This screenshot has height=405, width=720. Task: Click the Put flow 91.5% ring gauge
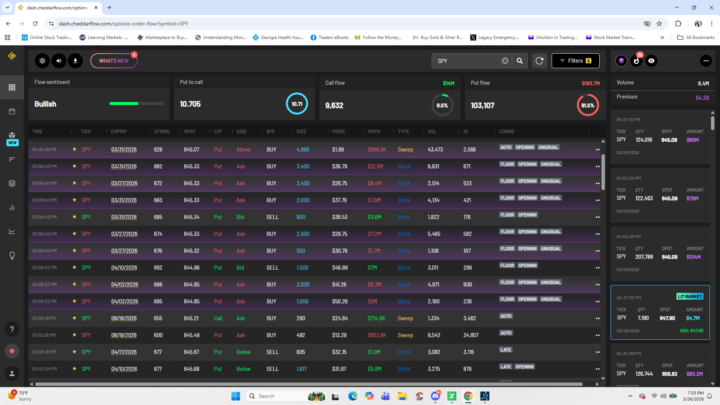[x=588, y=105]
